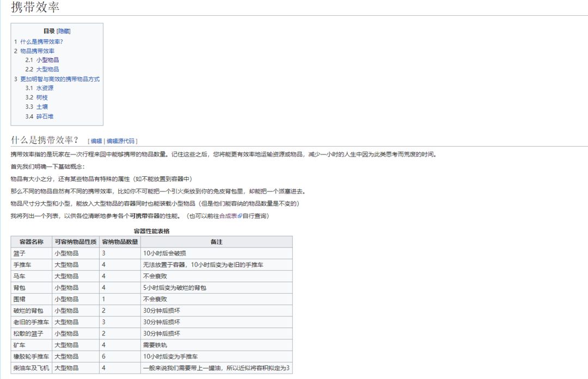Select the 容器名称 column header
The height and width of the screenshot is (379, 588).
[32, 242]
